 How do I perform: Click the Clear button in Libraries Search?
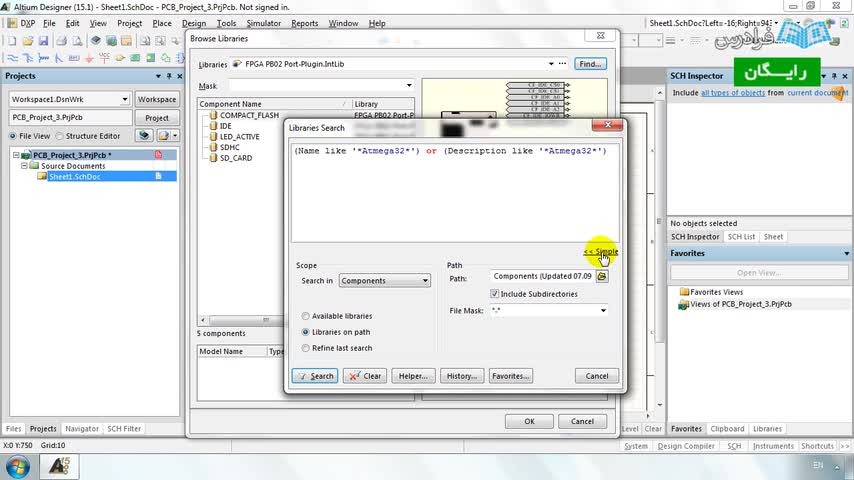365,376
